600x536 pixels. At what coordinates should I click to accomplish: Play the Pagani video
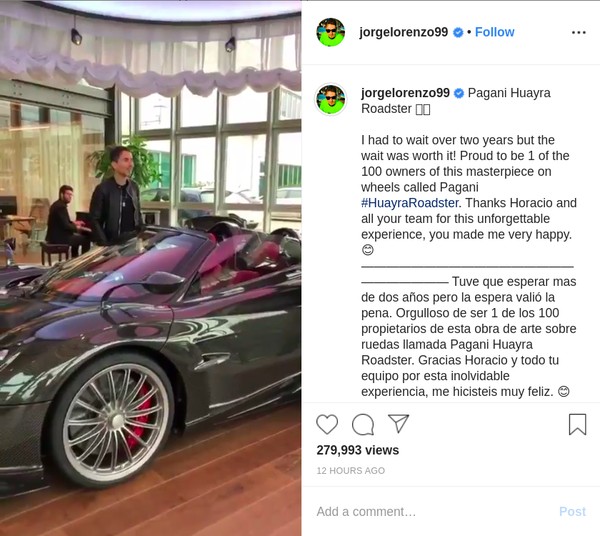pyautogui.click(x=151, y=268)
